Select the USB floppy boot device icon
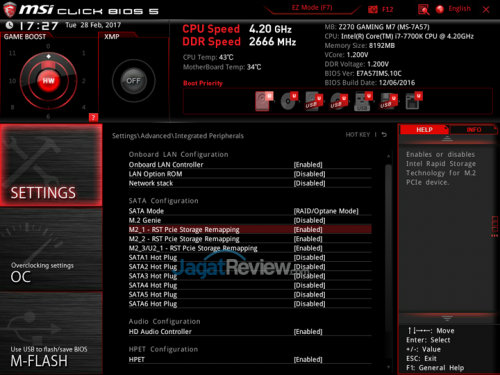 click(388, 102)
